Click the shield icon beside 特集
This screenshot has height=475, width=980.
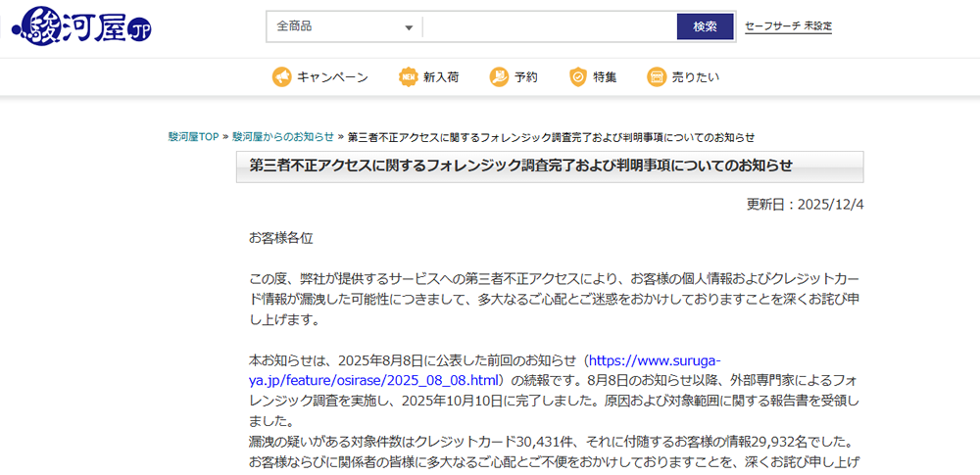coord(578,76)
